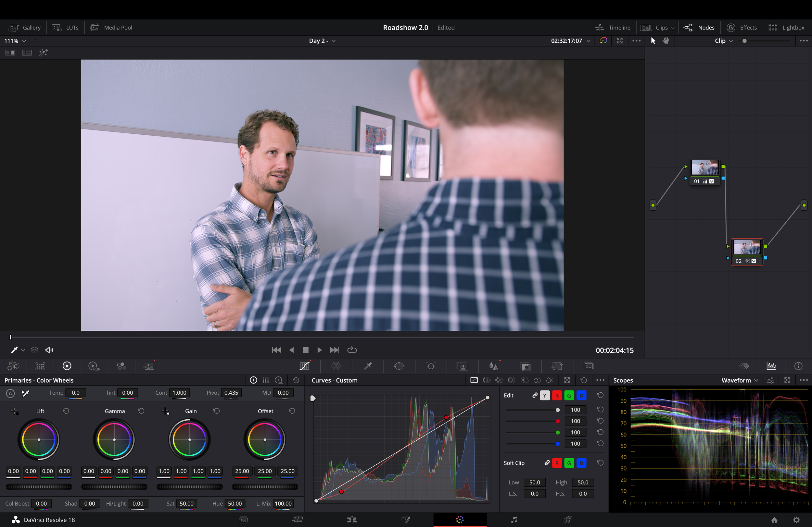Screen dimensions: 812x527
Task: Open the HDR color wheels palette
Action: coord(94,366)
